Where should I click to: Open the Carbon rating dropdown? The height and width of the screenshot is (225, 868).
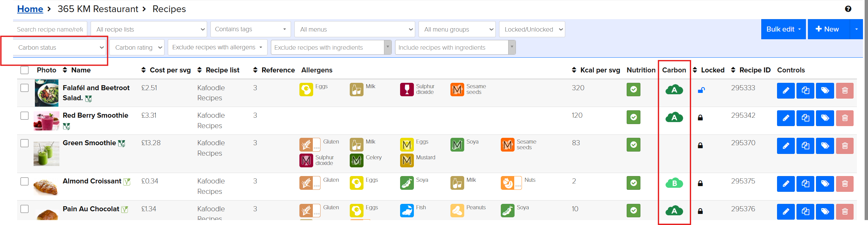tap(137, 48)
